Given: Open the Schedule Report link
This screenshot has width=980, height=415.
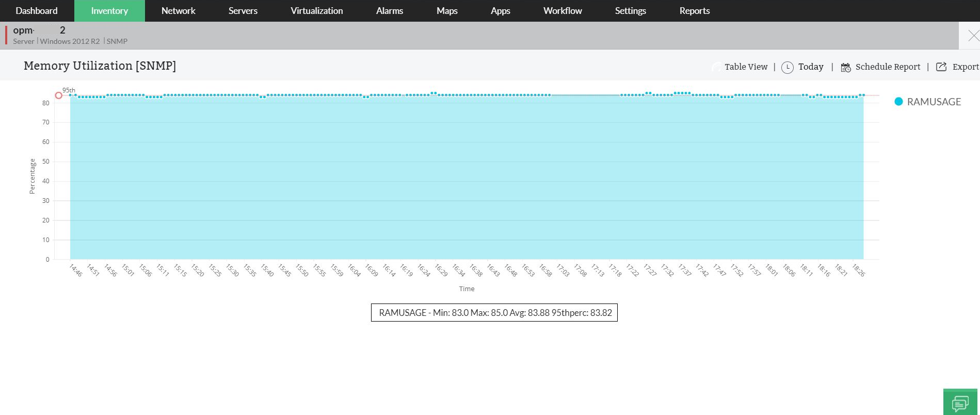Looking at the screenshot, I should tap(888, 67).
